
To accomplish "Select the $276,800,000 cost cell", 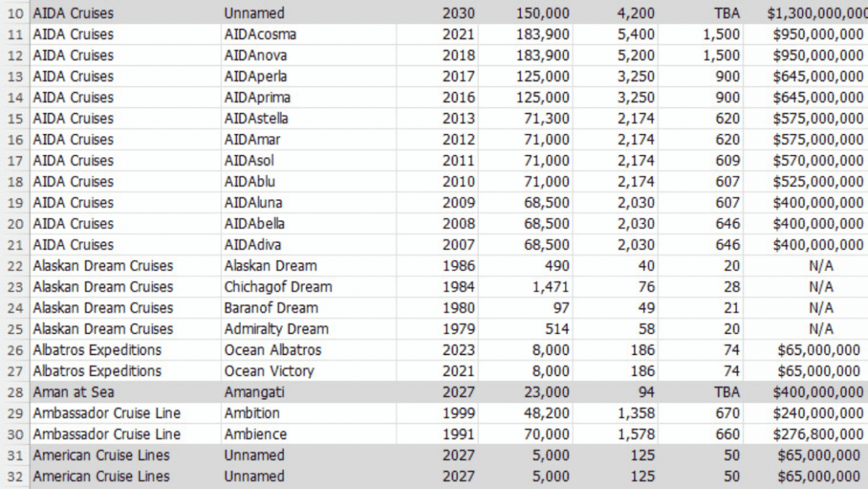I will pos(806,435).
